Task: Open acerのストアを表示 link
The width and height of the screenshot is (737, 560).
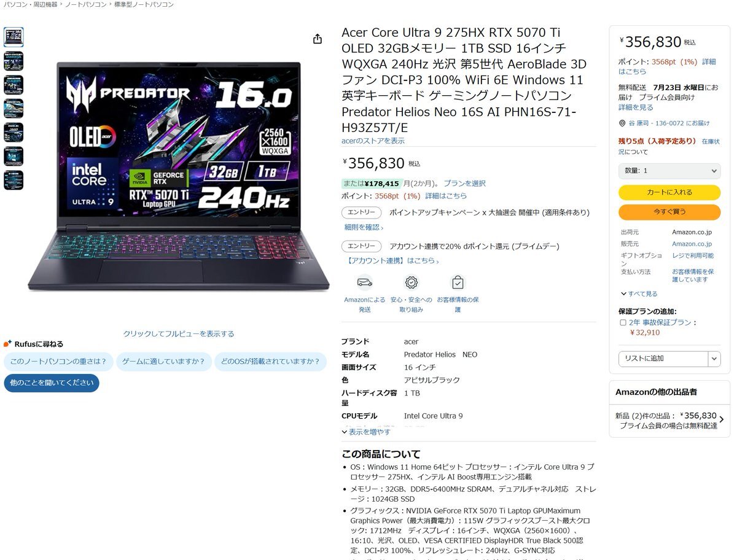Action: (x=373, y=141)
